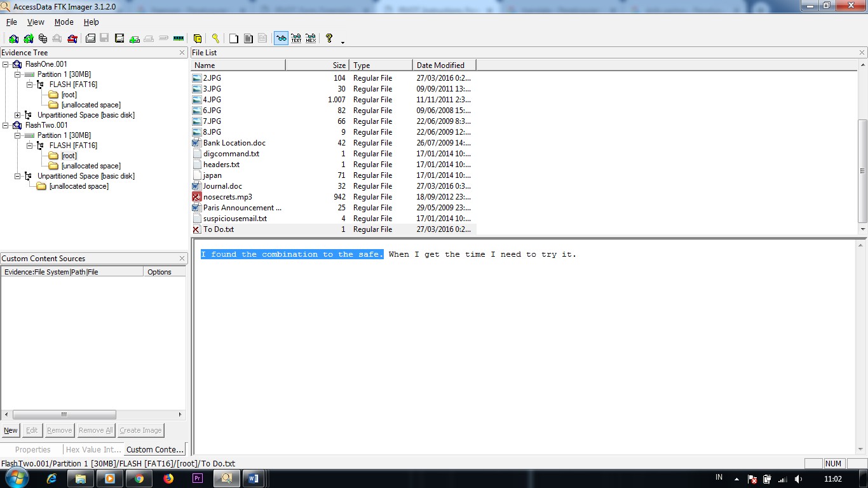This screenshot has height=488, width=868.
Task: Toggle the TEXT view mode
Action: (x=296, y=39)
